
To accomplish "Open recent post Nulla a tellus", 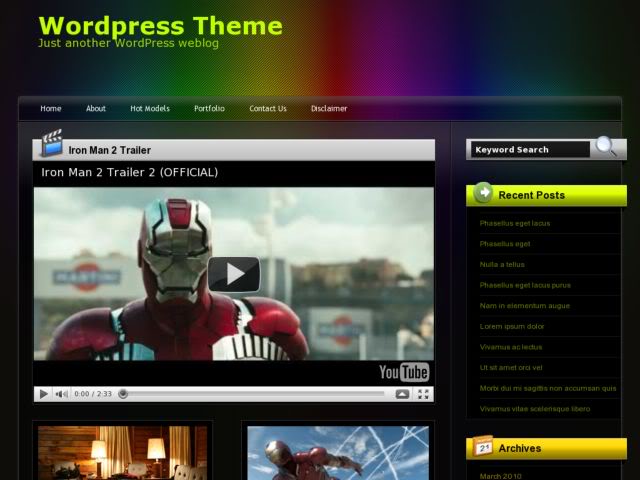I will coord(502,264).
